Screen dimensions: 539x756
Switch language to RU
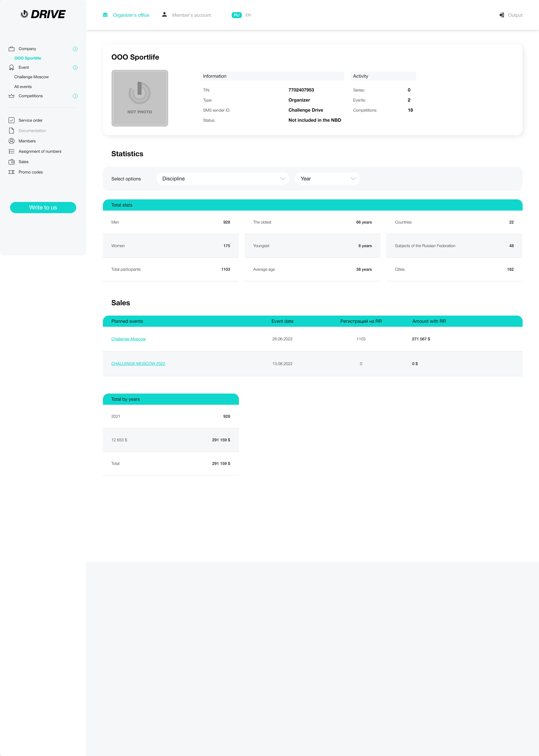coord(237,15)
